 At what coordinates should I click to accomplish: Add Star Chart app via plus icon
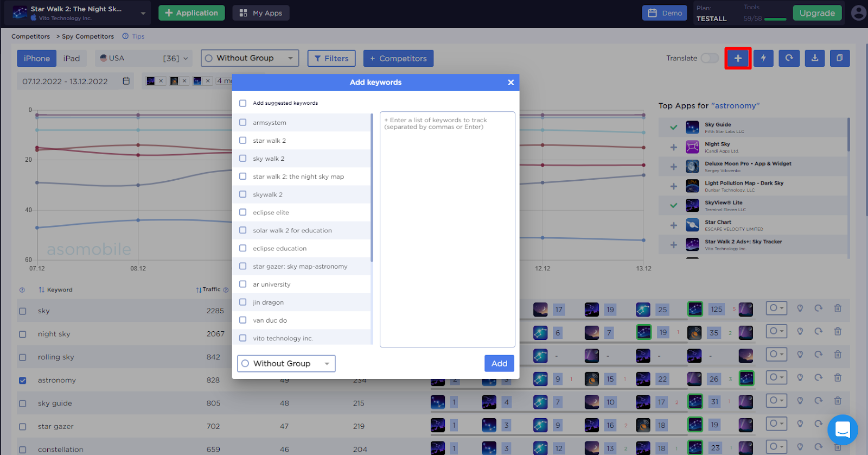click(673, 225)
